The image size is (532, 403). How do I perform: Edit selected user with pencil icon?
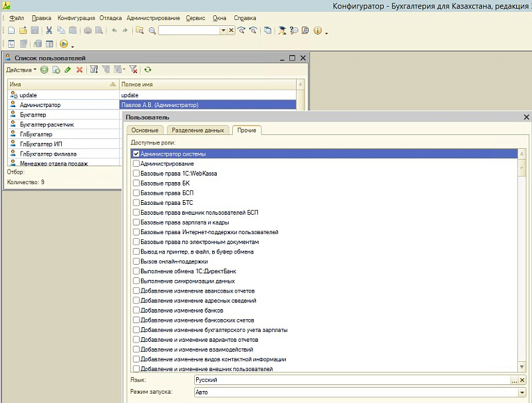coord(68,70)
